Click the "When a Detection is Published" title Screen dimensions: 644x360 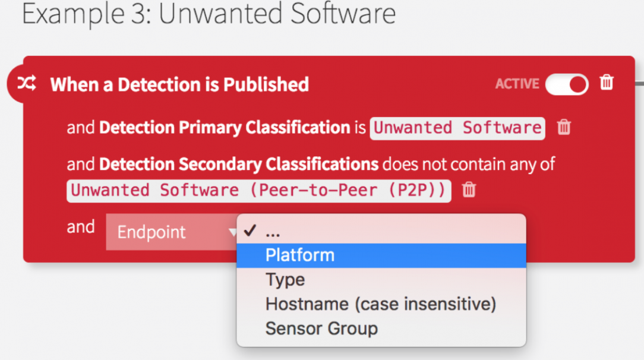[x=179, y=84]
